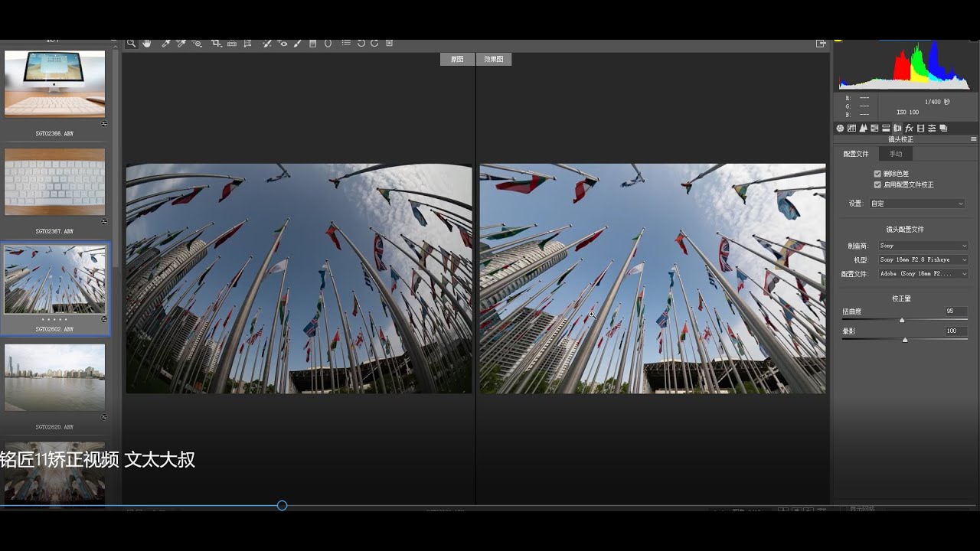Open the Split Toning panel icon
Viewport: 980px width, 551px height.
tap(886, 128)
